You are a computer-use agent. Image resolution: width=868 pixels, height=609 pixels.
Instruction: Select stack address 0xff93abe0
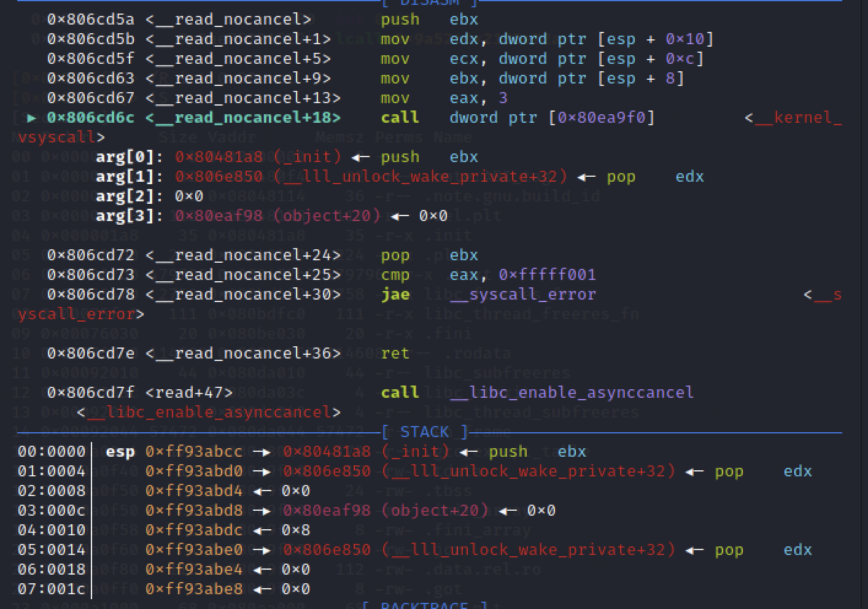tap(194, 550)
